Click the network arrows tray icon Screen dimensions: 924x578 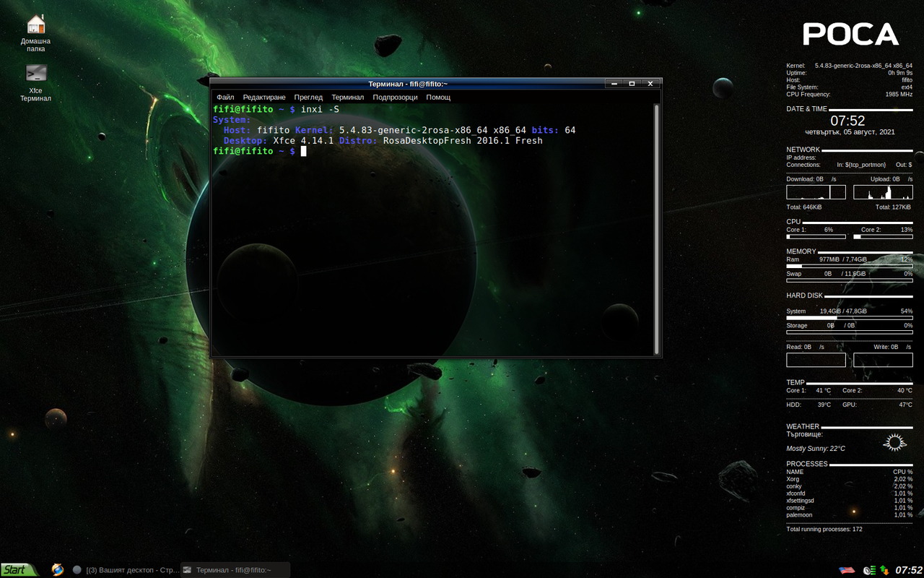pos(884,570)
